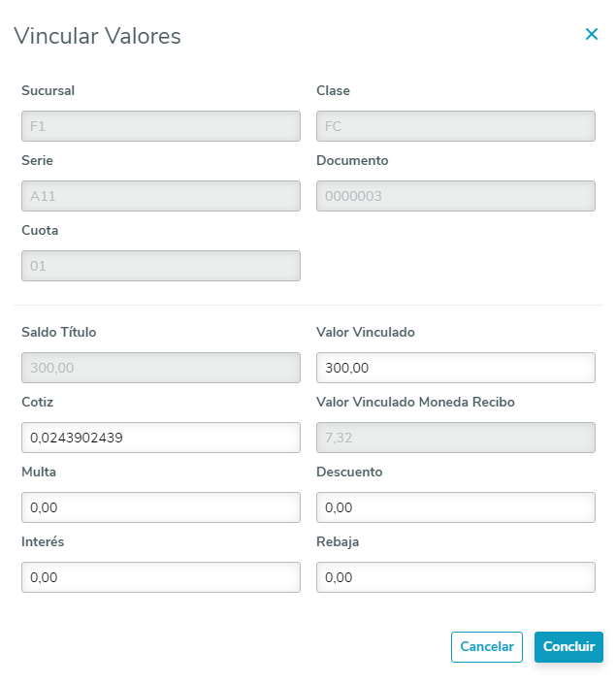This screenshot has height=684, width=616.
Task: Click the Cotiz label text
Action: point(37,402)
